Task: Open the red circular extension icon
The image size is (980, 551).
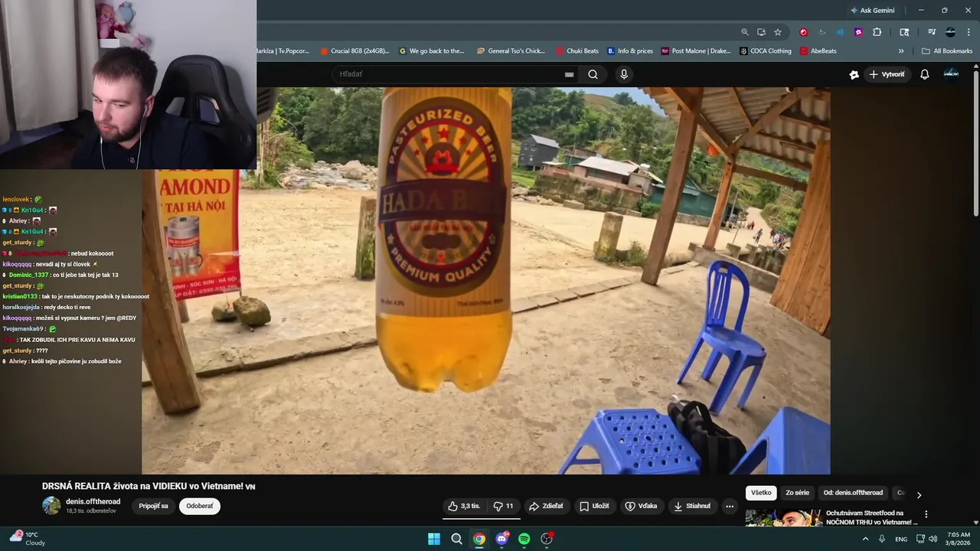Action: (x=803, y=32)
